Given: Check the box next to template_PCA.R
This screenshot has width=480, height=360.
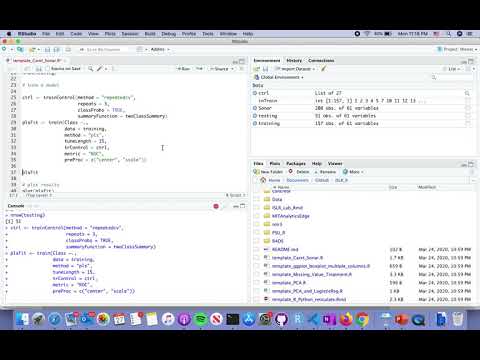Looking at the screenshot, I should 256,283.
